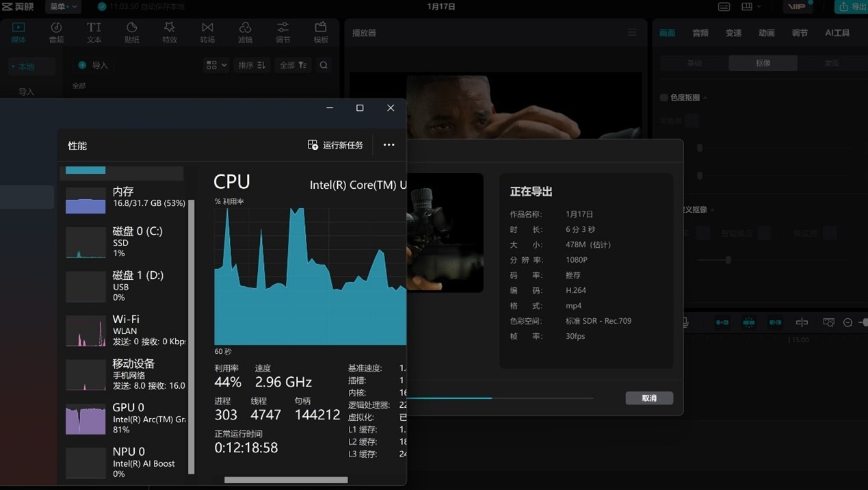Select the 基础 basic sub-tab
The height and width of the screenshot is (490, 868).
[x=694, y=63]
